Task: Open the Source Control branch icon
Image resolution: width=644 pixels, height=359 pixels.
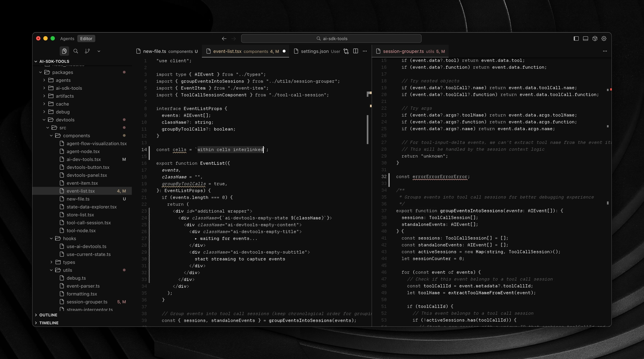Action: coord(87,51)
